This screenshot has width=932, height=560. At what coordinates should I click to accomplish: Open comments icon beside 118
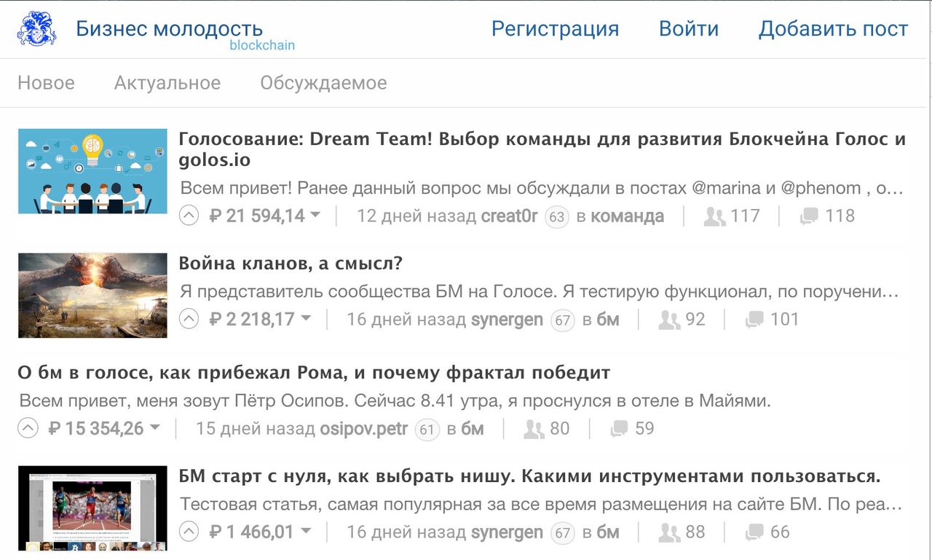click(x=809, y=216)
